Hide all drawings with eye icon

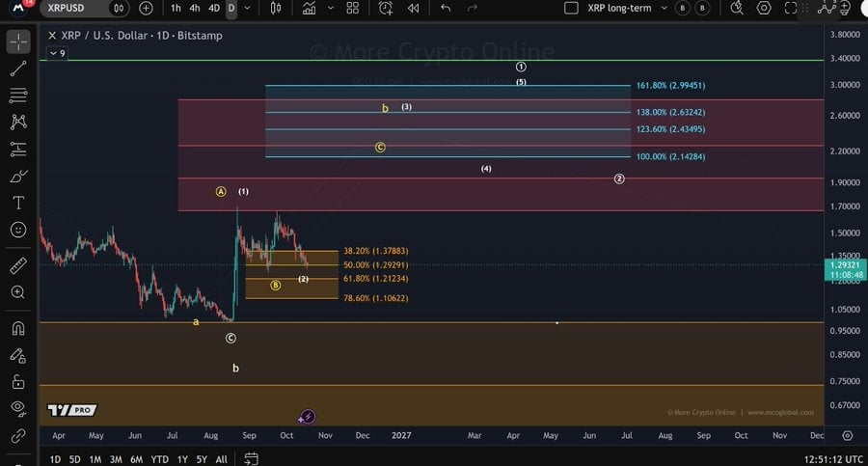[x=18, y=408]
